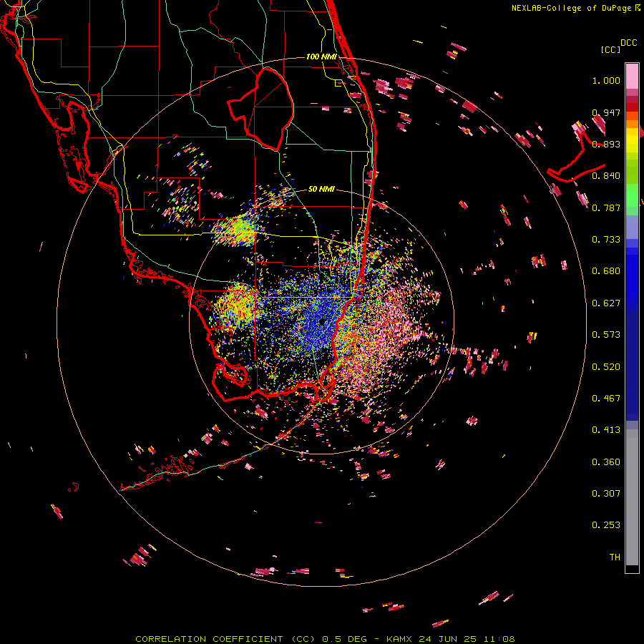Click the 1.000 value on the color scale

606,80
